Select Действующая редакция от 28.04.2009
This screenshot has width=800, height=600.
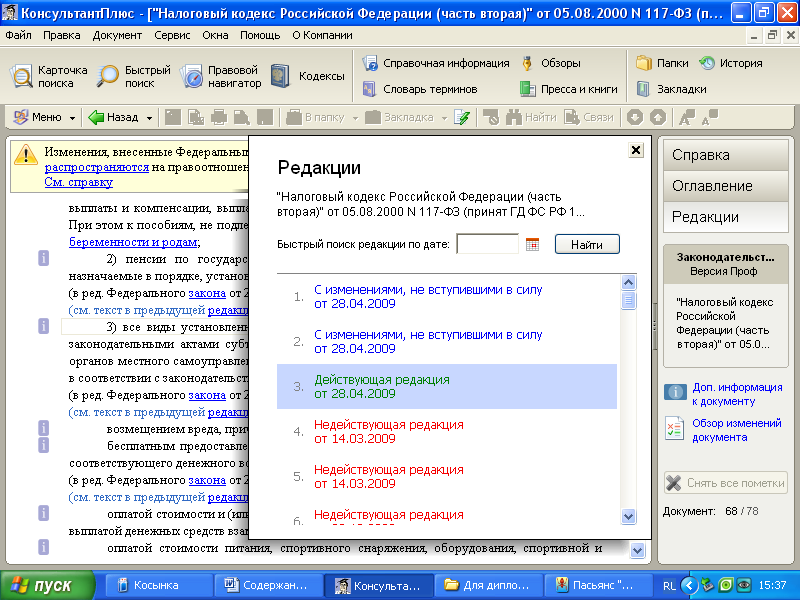pyautogui.click(x=446, y=386)
